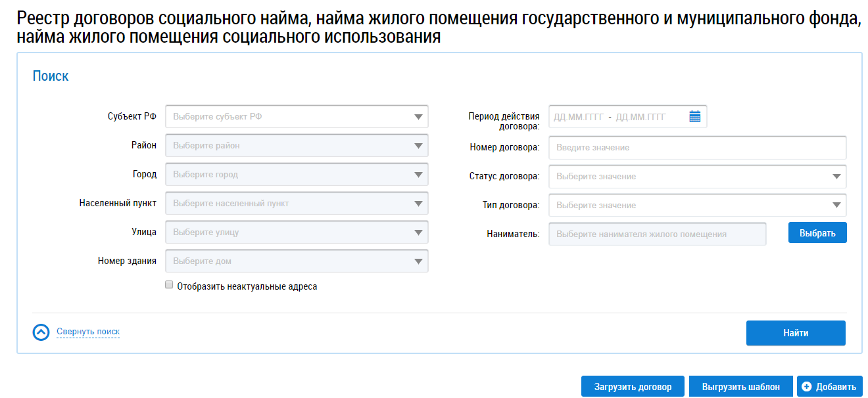Screen dimensions: 868x398
Task: Expand the Тип договора dropdown
Action: [x=697, y=206]
